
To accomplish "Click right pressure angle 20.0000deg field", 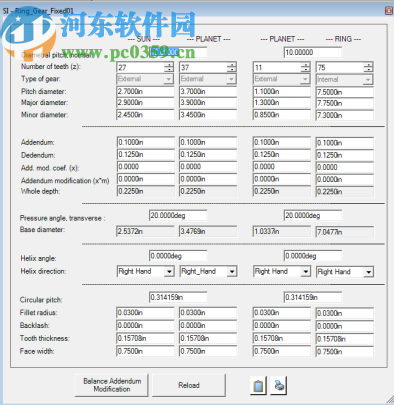I will [313, 215].
